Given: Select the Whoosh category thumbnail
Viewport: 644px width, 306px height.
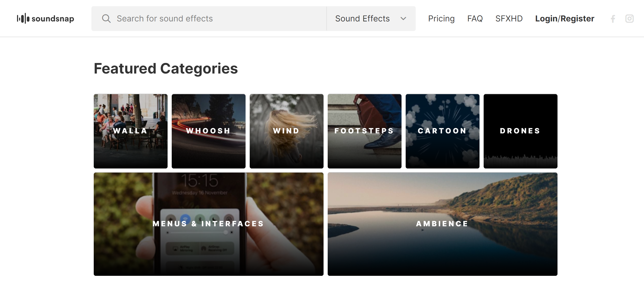Looking at the screenshot, I should [208, 131].
